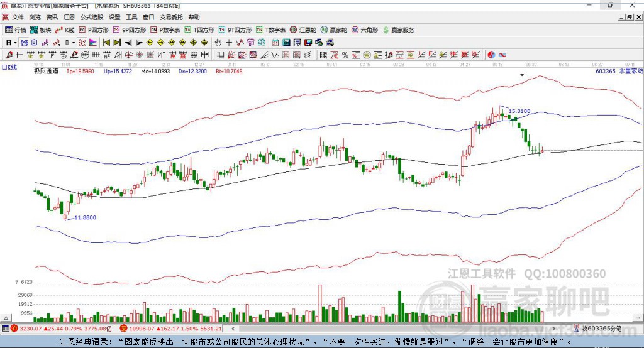The image size is (644, 348).
Task: Open 赢家服务 with the dollar icon
Action: pyautogui.click(x=398, y=30)
